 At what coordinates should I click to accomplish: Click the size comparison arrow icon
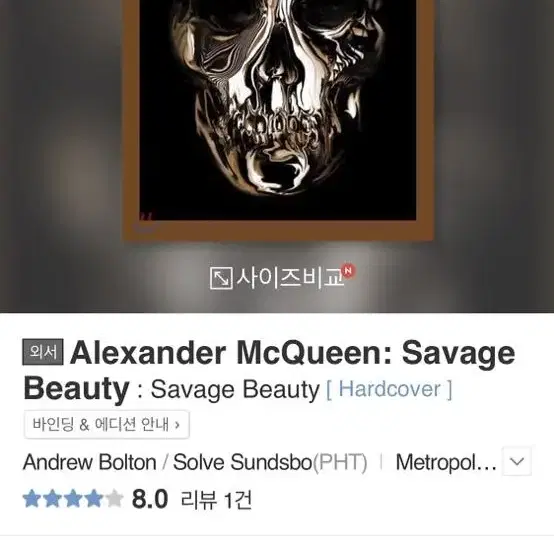pos(221,278)
